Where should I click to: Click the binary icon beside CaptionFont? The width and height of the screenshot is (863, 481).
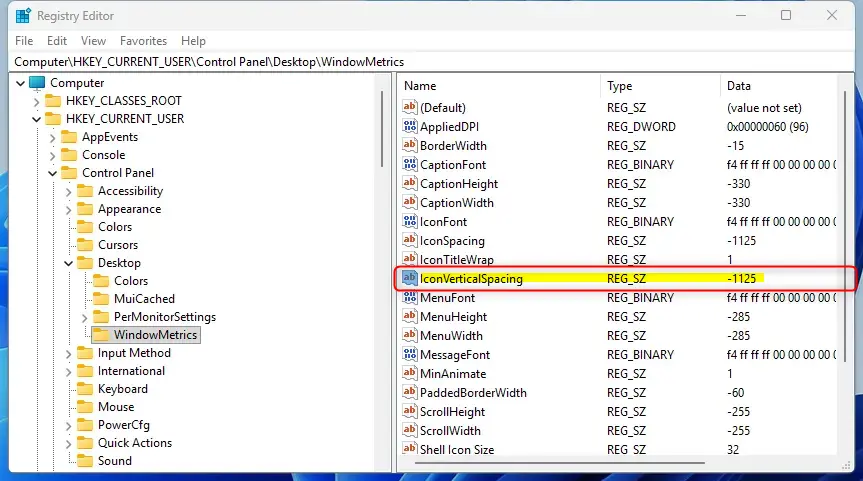(x=409, y=164)
